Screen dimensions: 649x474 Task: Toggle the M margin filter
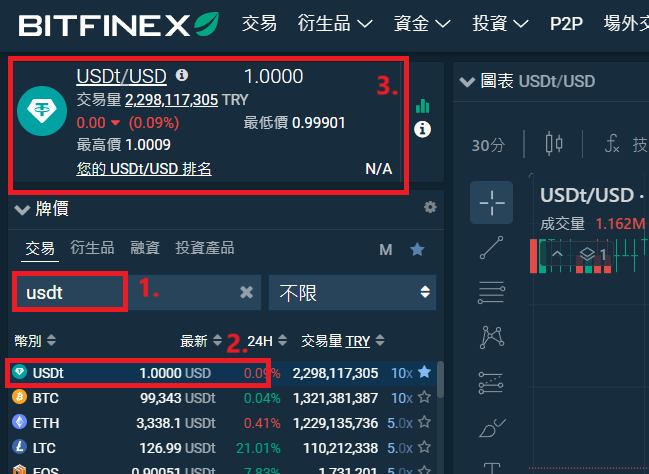386,250
